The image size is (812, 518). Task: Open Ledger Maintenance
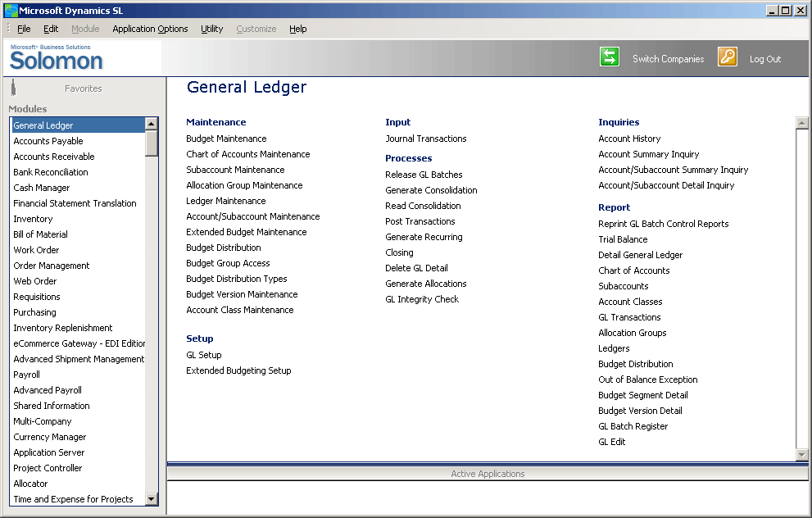point(226,201)
